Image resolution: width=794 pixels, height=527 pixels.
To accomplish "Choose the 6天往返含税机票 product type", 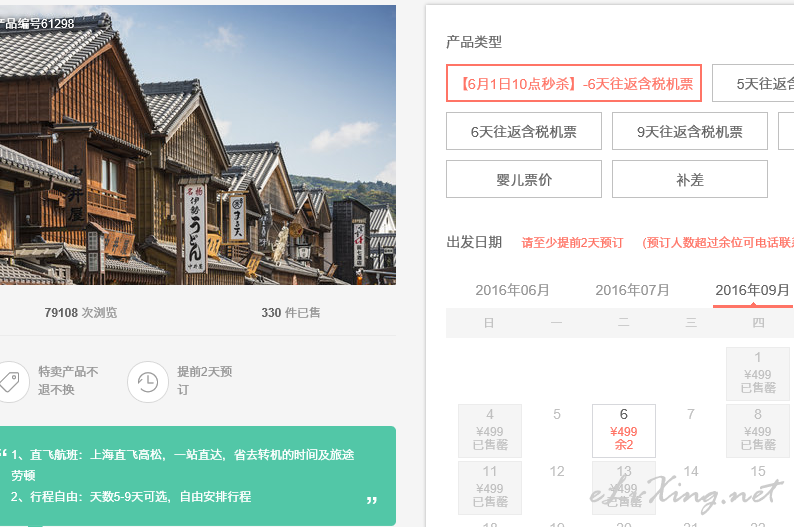I will tap(524, 131).
